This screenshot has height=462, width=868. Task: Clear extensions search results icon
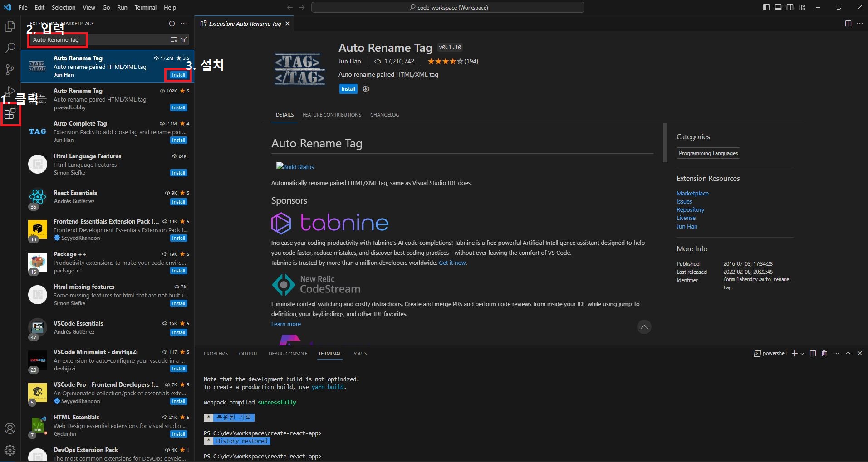coord(174,39)
